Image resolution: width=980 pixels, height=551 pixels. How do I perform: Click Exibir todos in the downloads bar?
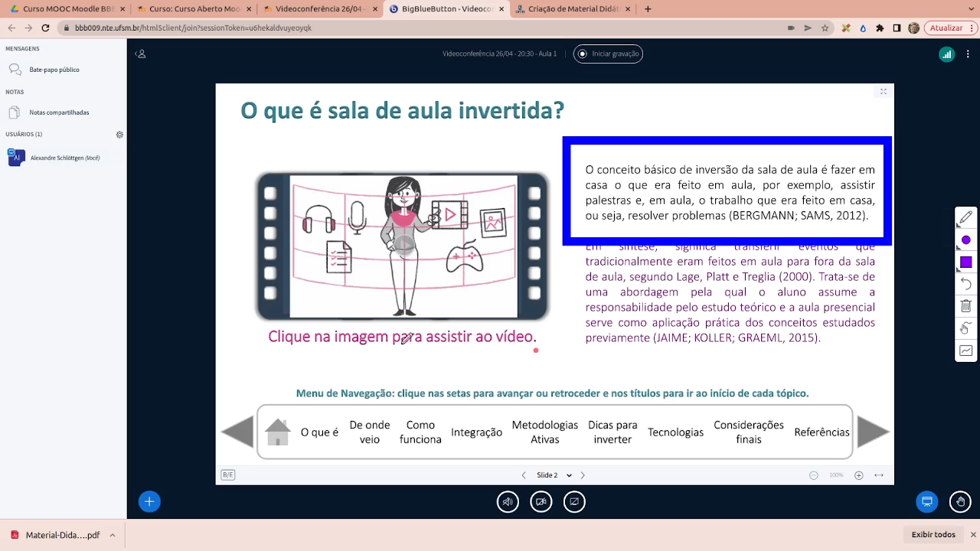(x=933, y=535)
